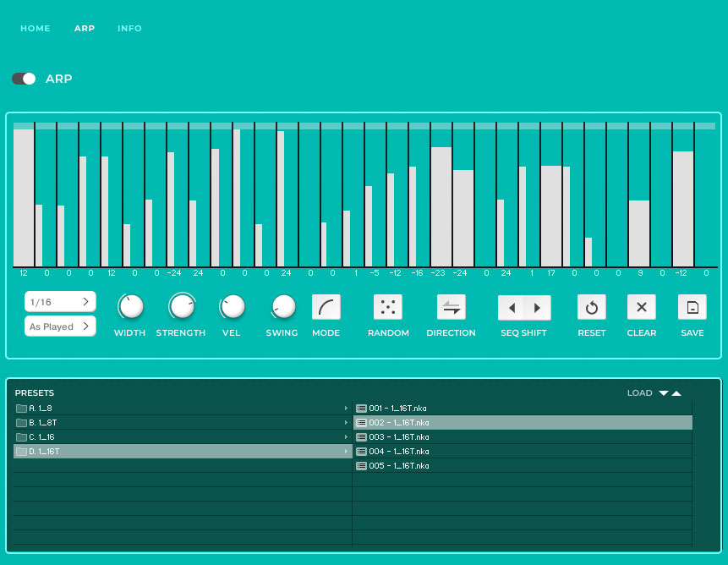Toggle the ARP switch off
The width and height of the screenshot is (728, 565).
(24, 79)
